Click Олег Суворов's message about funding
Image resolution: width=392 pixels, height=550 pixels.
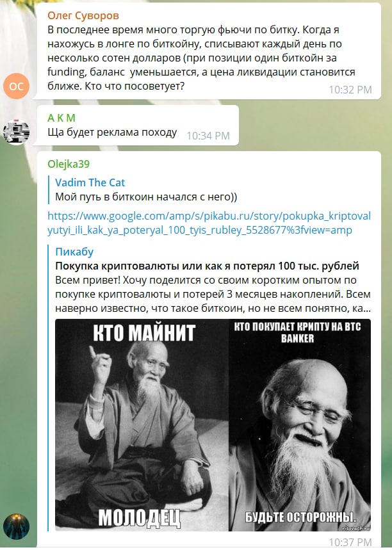[201, 58]
